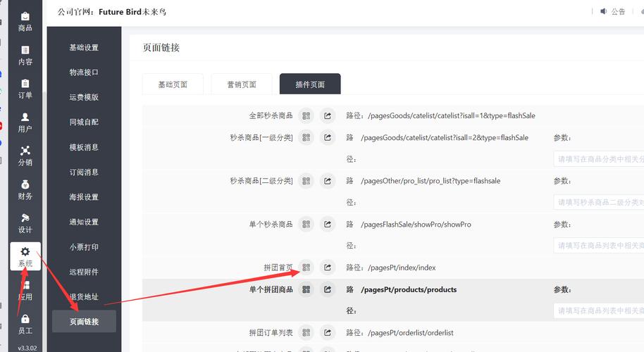Image resolution: width=644 pixels, height=352 pixels.
Task: Open QR code for 拼团首页
Action: click(306, 268)
